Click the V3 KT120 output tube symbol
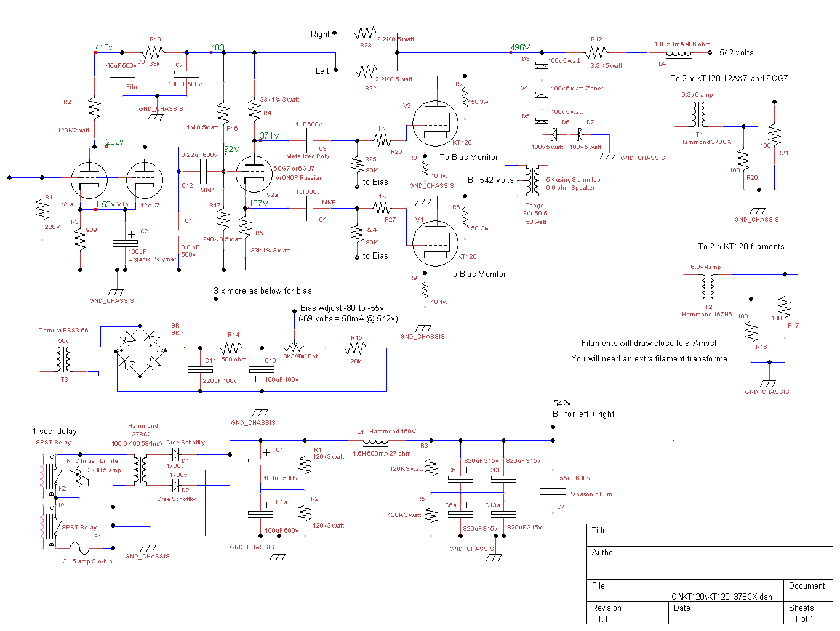 [x=436, y=124]
